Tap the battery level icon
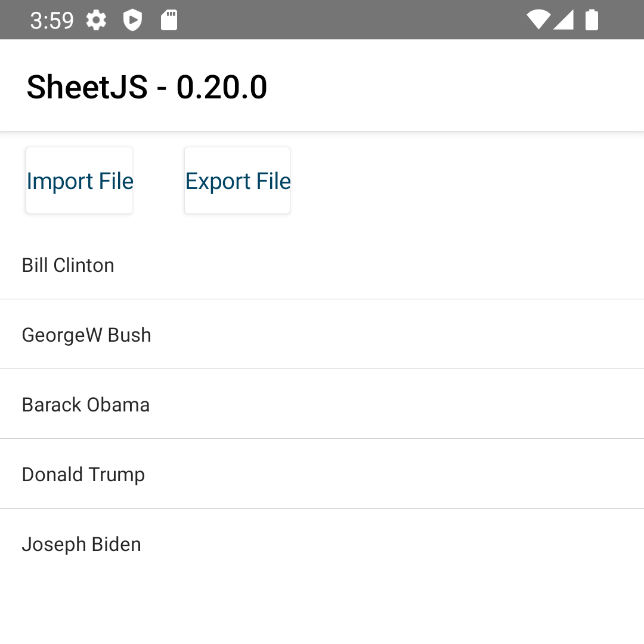 592,20
